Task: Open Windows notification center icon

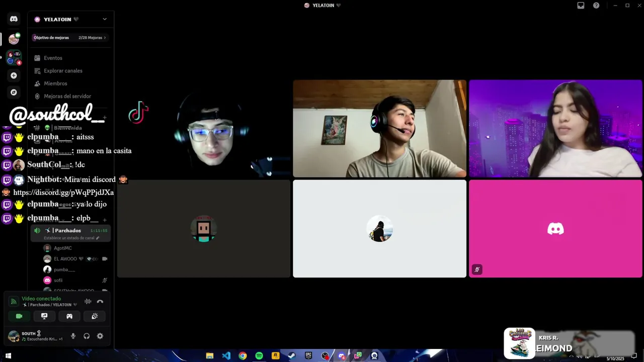Action: point(634,356)
